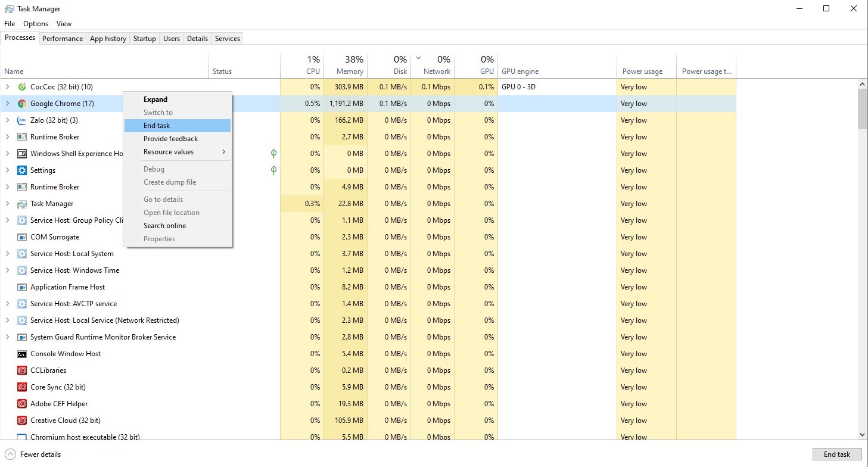This screenshot has height=467, width=868.
Task: Switch to the Startup tab
Action: pyautogui.click(x=144, y=38)
